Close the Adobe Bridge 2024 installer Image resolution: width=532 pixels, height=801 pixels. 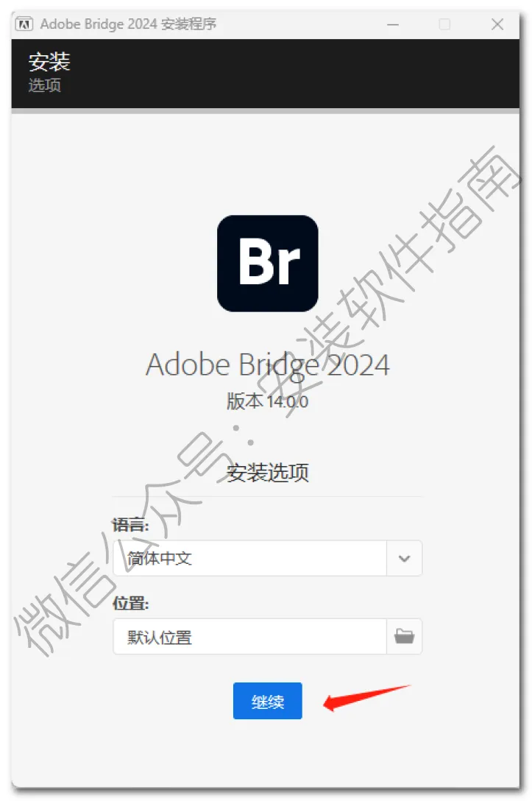[497, 24]
